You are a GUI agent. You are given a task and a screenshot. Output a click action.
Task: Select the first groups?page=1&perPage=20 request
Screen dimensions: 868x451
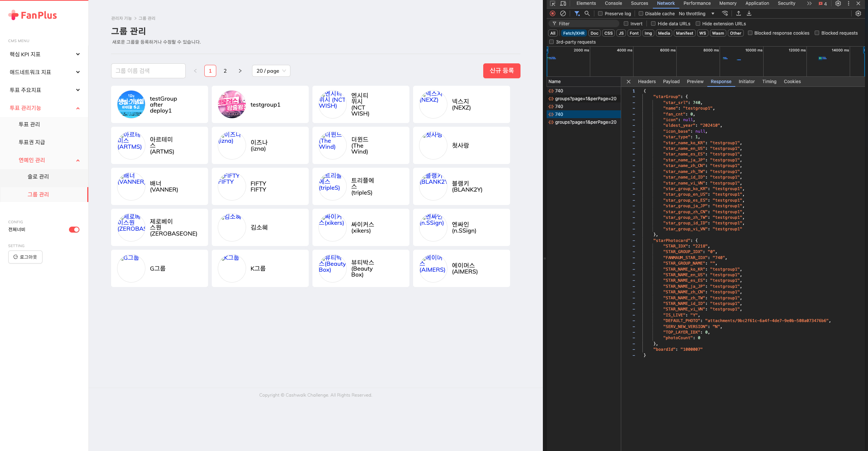[x=584, y=99]
